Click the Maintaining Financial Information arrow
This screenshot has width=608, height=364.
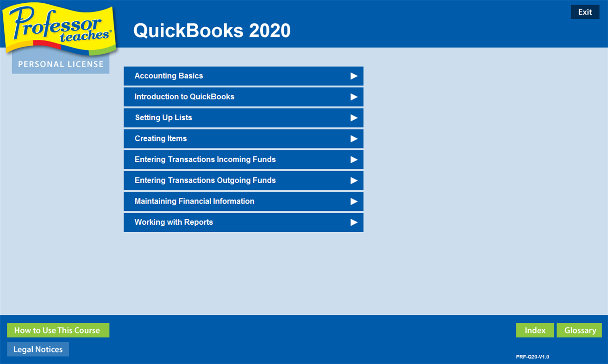pos(354,201)
